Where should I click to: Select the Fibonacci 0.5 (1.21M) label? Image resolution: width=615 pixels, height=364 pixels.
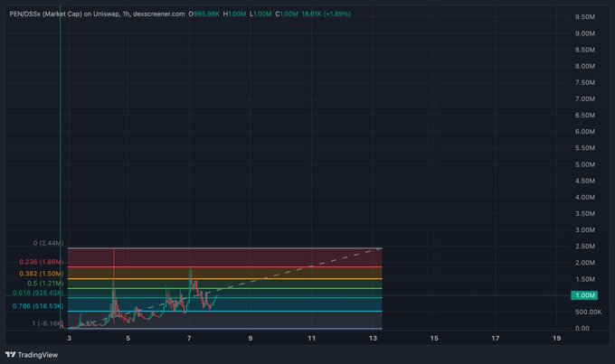point(45,283)
